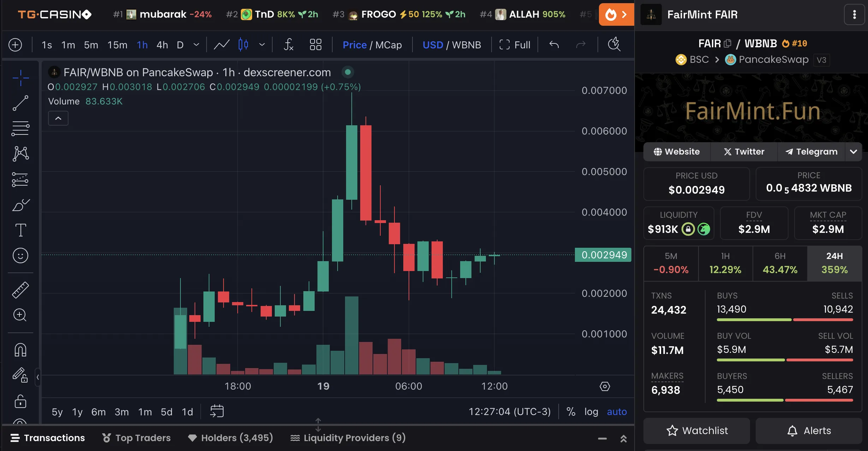Expand the timeframe dropdown next to D
868x451 pixels.
[x=196, y=45]
